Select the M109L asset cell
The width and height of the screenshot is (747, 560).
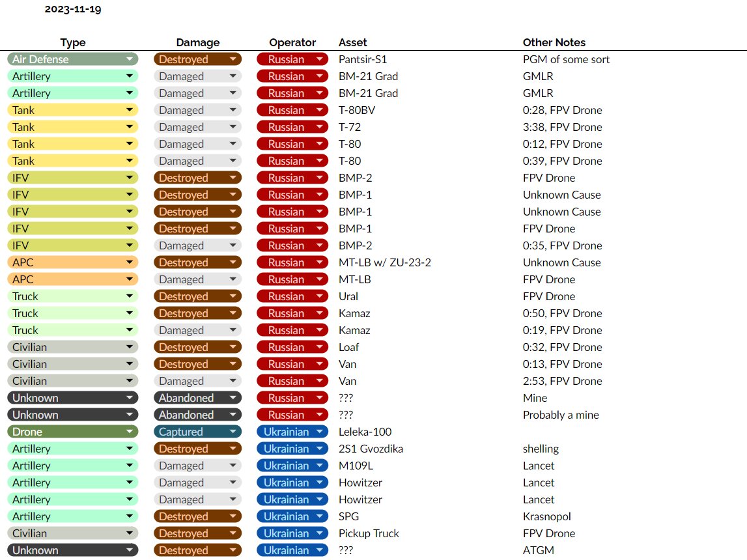pyautogui.click(x=356, y=466)
